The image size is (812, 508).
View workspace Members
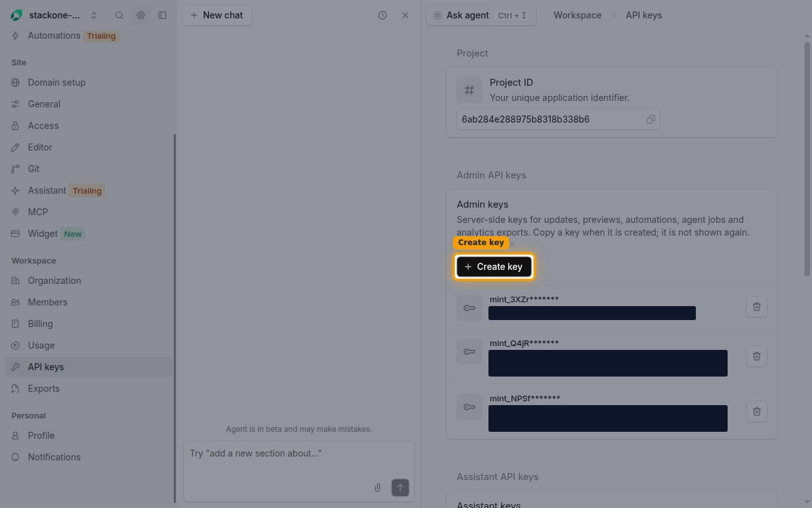pos(89,302)
